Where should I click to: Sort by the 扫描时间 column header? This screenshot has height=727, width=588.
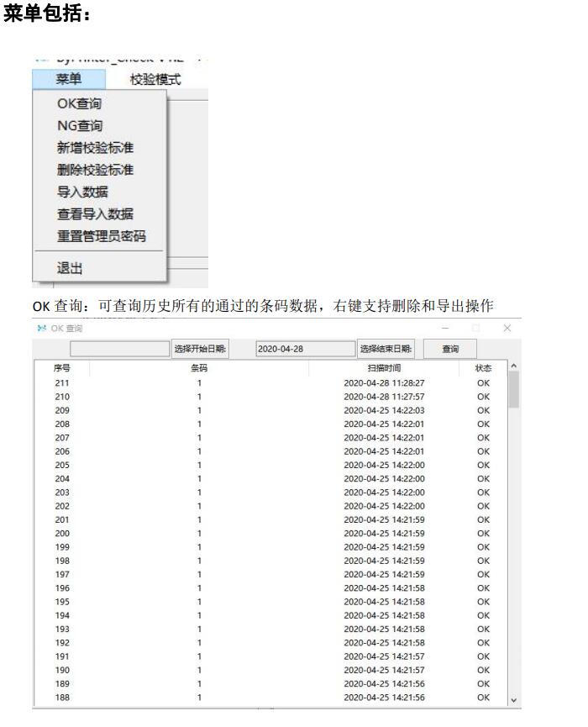(x=384, y=368)
